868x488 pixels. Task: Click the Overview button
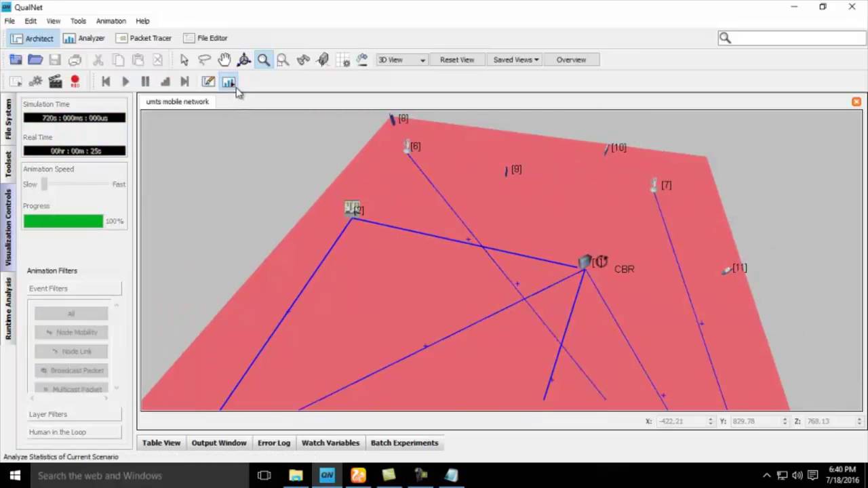tap(571, 60)
